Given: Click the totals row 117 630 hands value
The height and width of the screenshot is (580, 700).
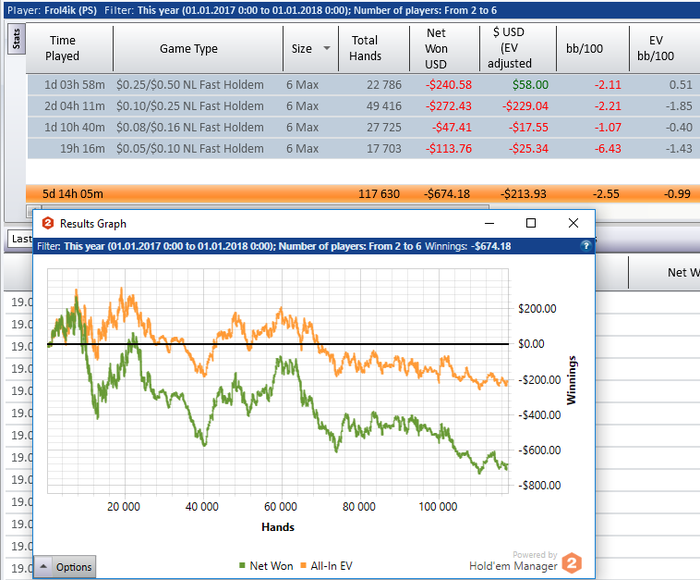Looking at the screenshot, I should coord(379,194).
